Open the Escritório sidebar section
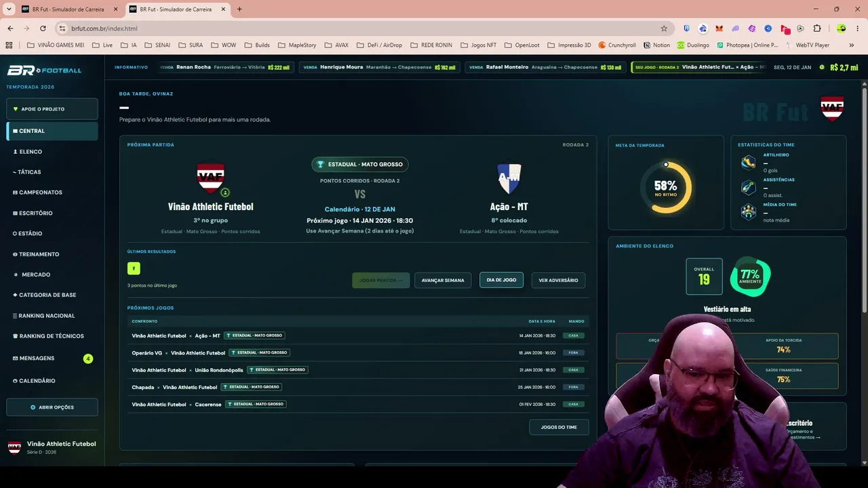This screenshot has width=868, height=488. 52,213
